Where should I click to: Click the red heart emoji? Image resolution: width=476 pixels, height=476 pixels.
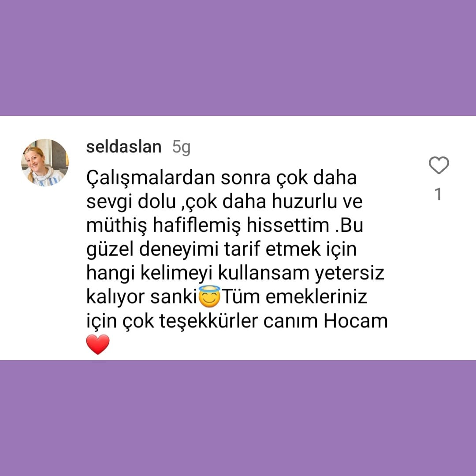coord(98,345)
